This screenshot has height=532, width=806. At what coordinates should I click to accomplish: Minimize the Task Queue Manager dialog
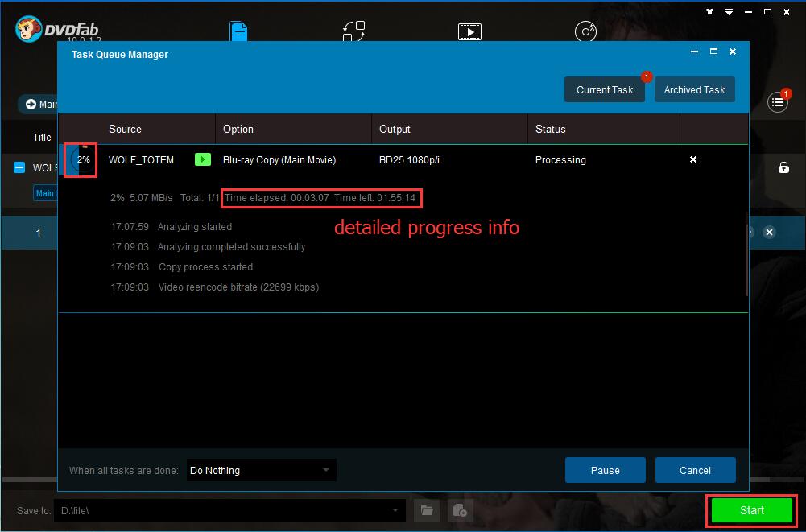[694, 52]
